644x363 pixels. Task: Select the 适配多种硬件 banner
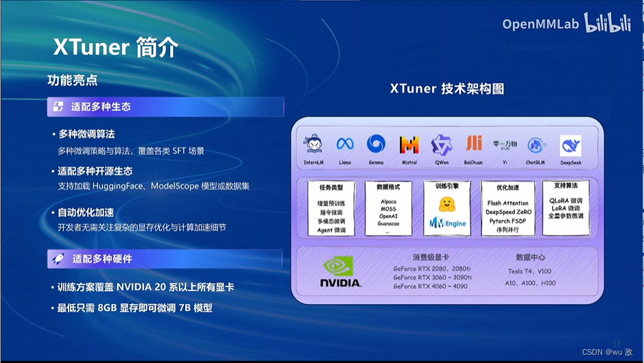(165, 259)
